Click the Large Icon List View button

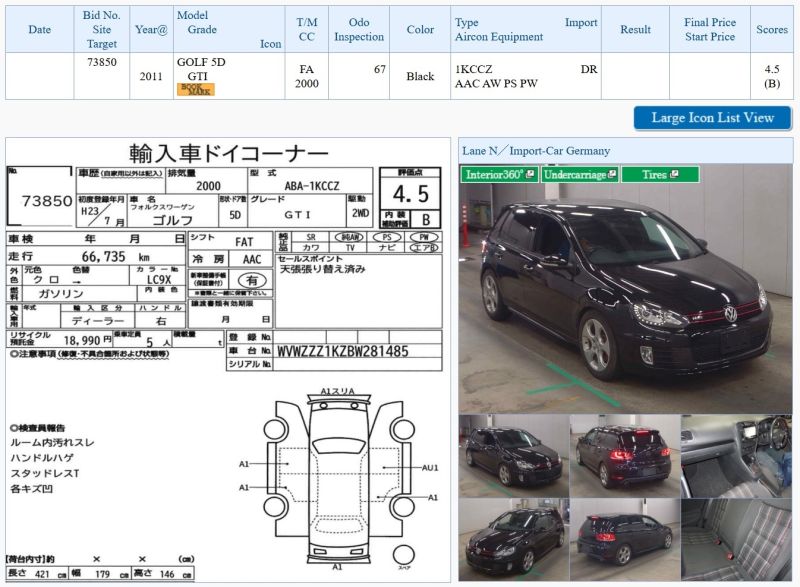tap(712, 118)
